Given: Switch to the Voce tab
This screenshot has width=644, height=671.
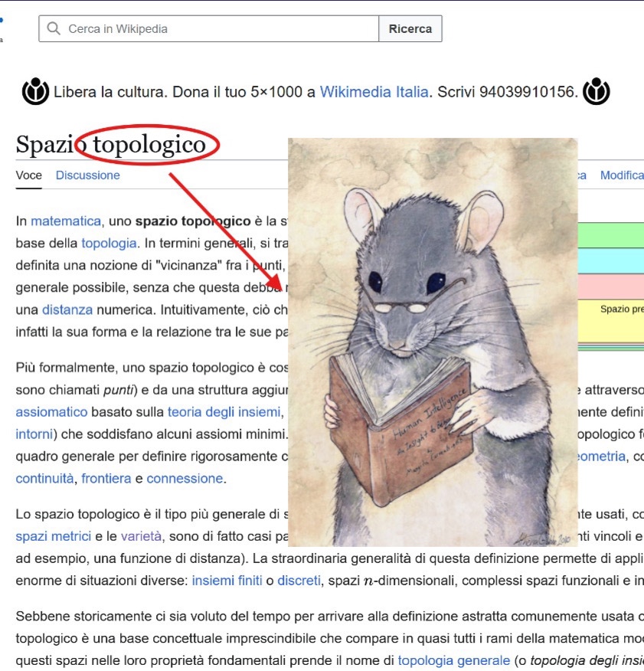Looking at the screenshot, I should point(28,175).
